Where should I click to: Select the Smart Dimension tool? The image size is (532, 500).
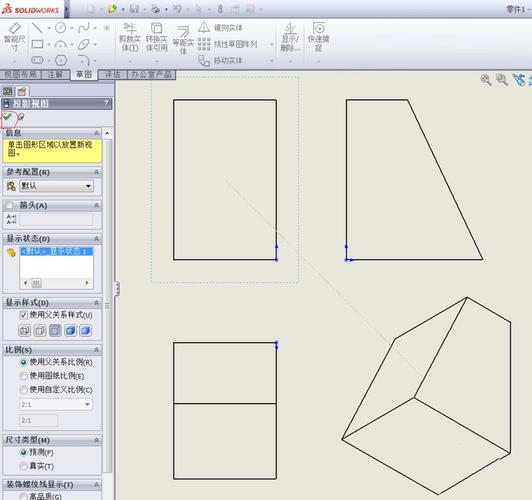pos(14,37)
